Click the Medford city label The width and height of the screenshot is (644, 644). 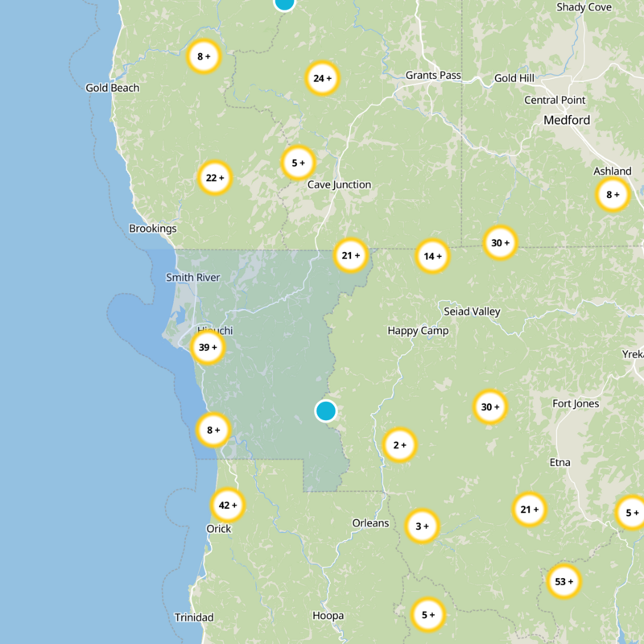coord(567,120)
